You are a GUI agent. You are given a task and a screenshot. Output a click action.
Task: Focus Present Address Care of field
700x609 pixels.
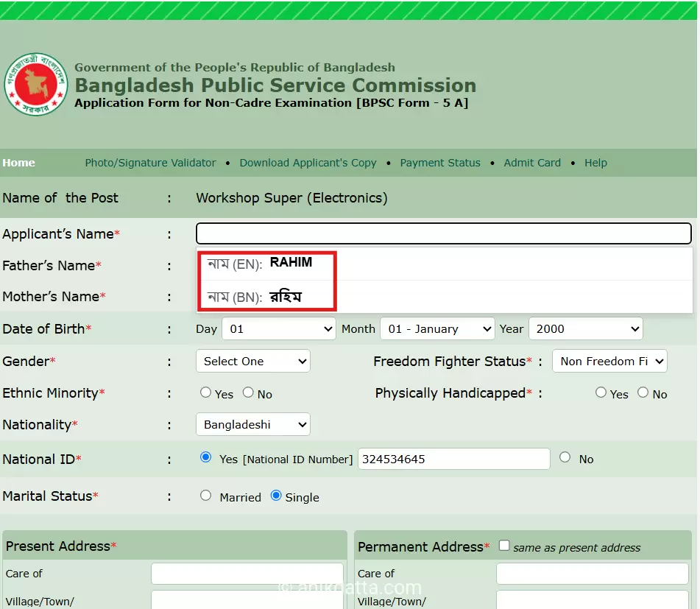pyautogui.click(x=247, y=574)
